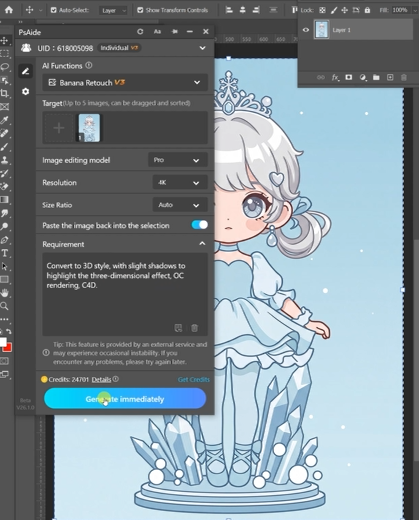Image resolution: width=419 pixels, height=520 pixels.
Task: Select the Zoom tool
Action: (x=4, y=306)
